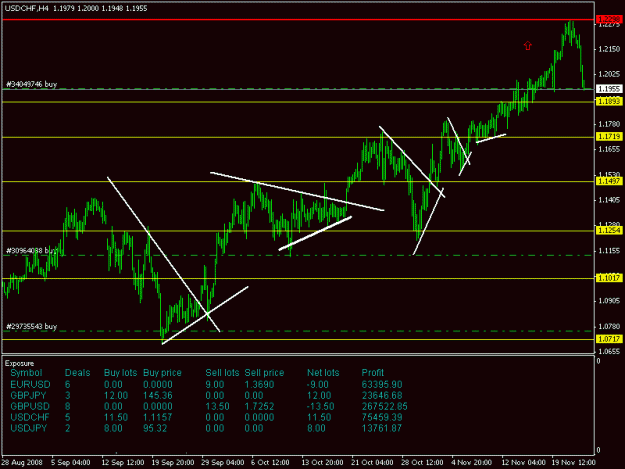
Task: Click EURUSD profit value 63395.90
Action: click(x=382, y=385)
